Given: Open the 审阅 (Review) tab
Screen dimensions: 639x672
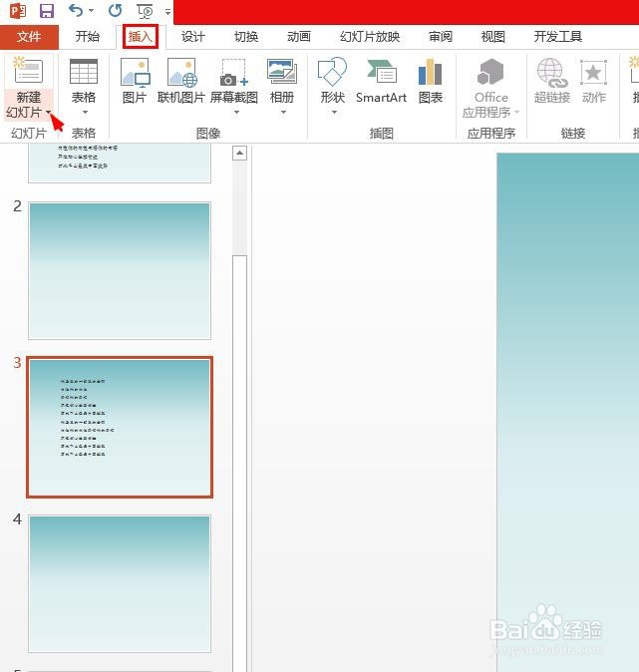Looking at the screenshot, I should coord(441,37).
